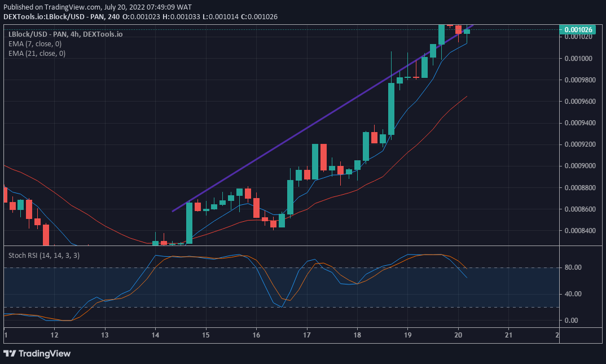Click the current price label 0.001026
Viewport: 606px width, 364px height.
point(578,30)
